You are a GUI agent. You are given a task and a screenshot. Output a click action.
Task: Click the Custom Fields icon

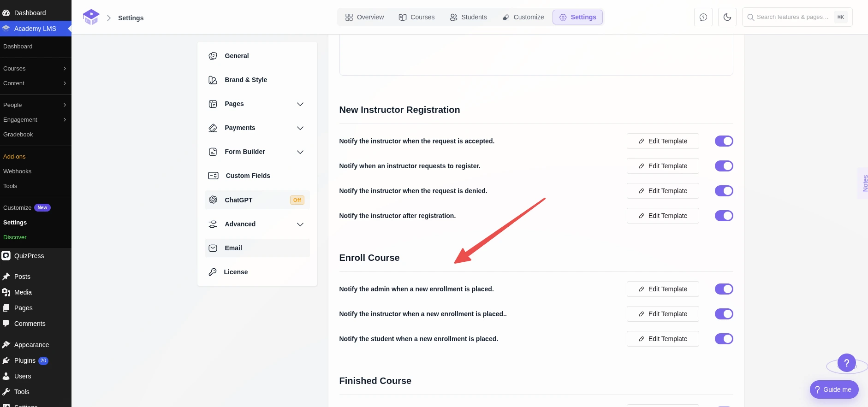click(214, 176)
